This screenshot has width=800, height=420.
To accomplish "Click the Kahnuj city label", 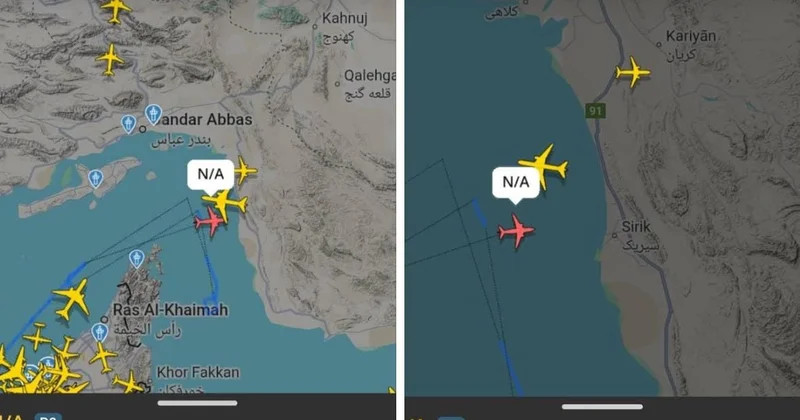I will (x=344, y=18).
